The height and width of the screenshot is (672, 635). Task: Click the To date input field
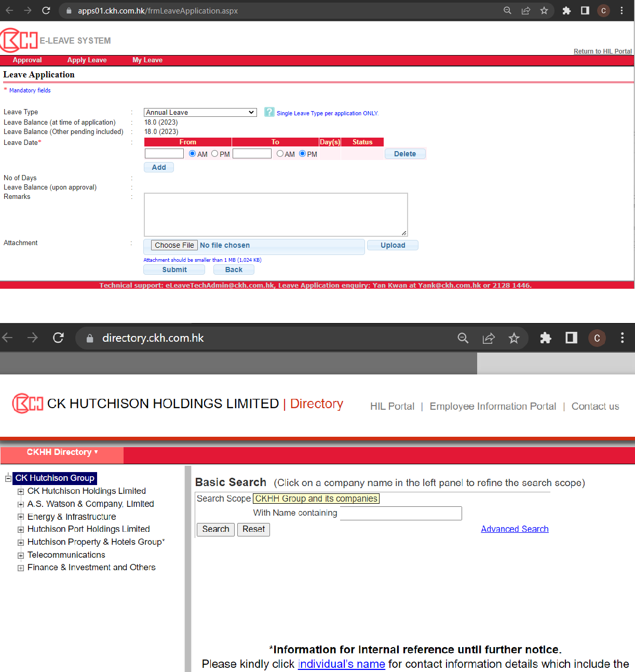(252, 154)
